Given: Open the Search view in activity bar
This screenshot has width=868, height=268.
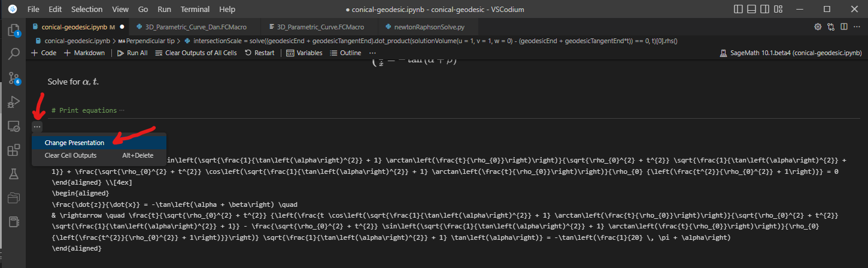Looking at the screenshot, I should tap(13, 54).
